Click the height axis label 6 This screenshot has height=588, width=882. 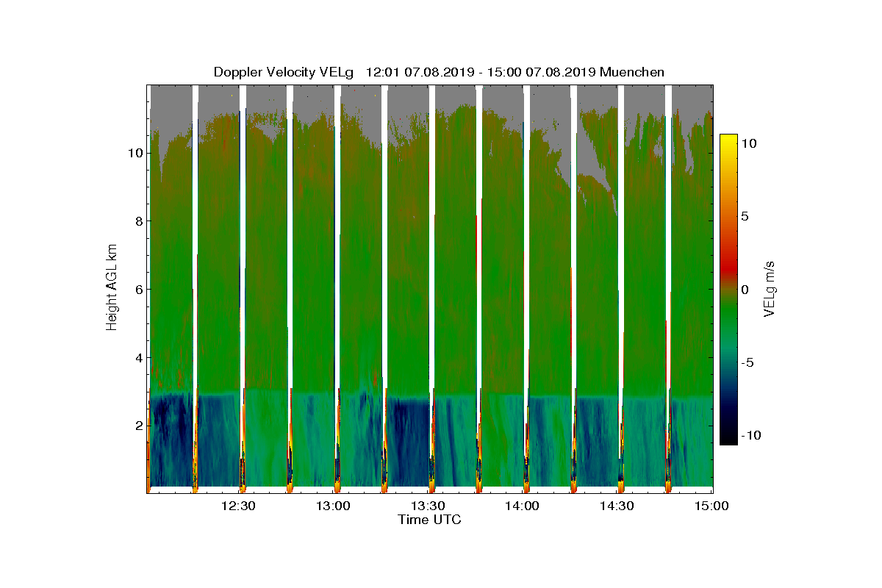pos(138,290)
